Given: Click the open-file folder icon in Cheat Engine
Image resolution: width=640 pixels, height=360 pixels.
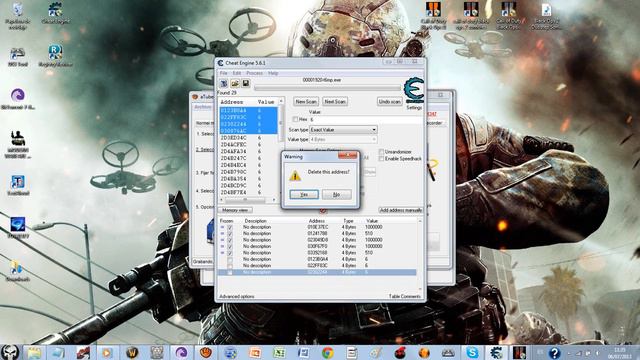Looking at the screenshot, I should click(x=235, y=83).
